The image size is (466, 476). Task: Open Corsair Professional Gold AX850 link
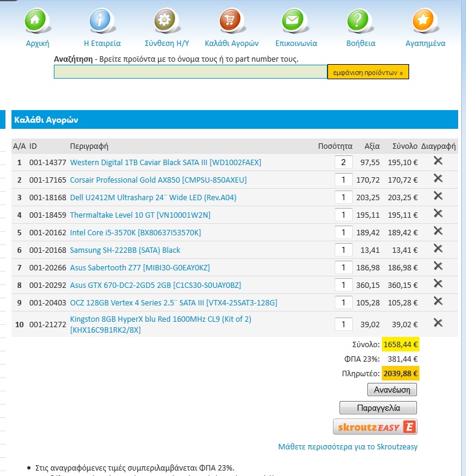pos(159,180)
